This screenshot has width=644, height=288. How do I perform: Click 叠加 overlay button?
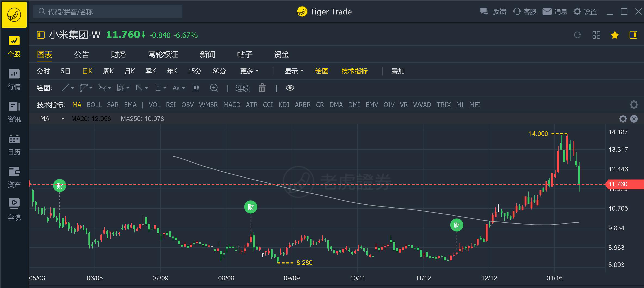398,71
